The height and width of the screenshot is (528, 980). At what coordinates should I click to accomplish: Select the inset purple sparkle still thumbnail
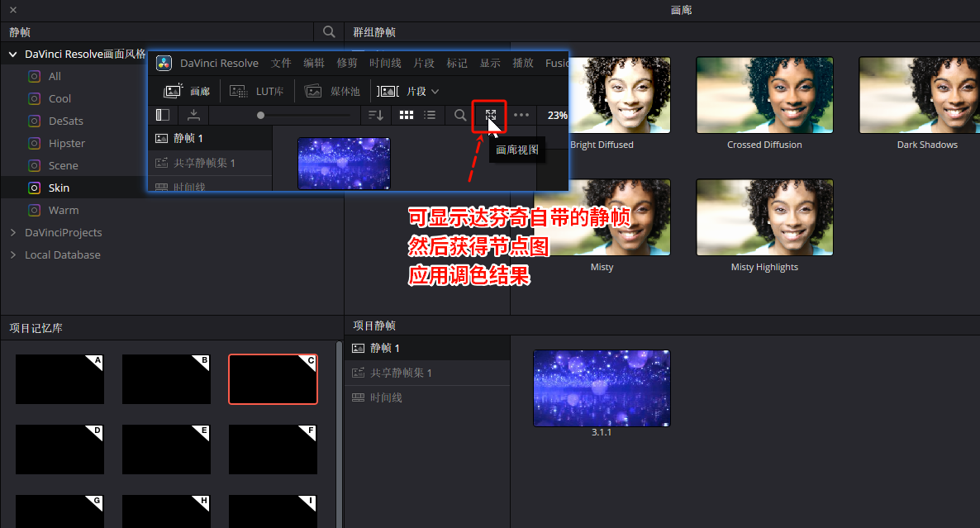[x=344, y=164]
